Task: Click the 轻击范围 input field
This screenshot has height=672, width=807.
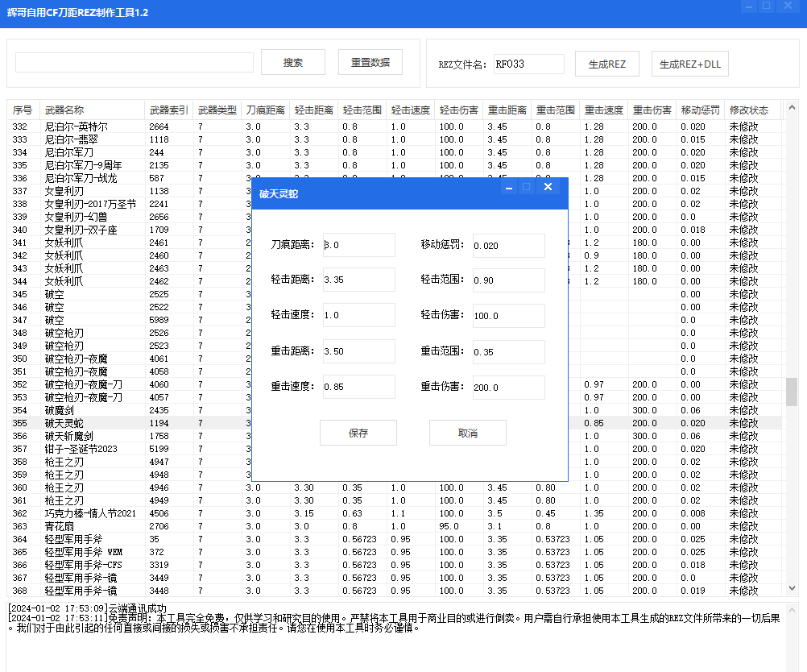Action: tap(508, 280)
